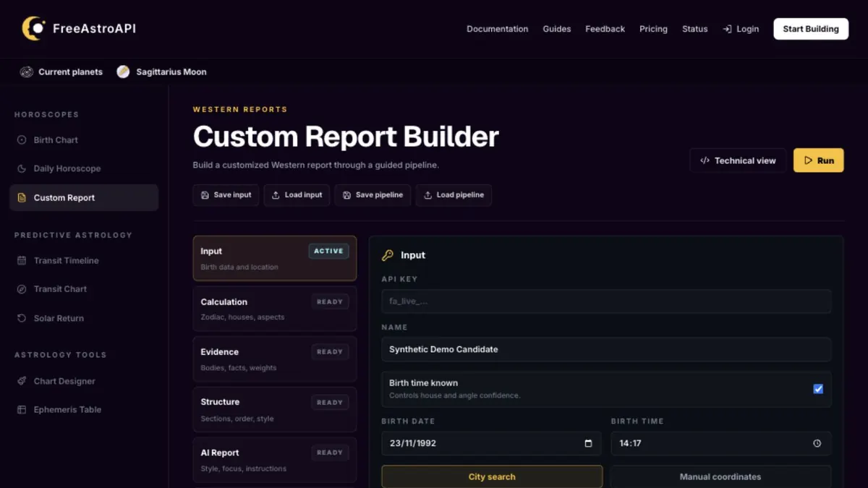Click the Daily Horoscope crescent icon

[22, 168]
